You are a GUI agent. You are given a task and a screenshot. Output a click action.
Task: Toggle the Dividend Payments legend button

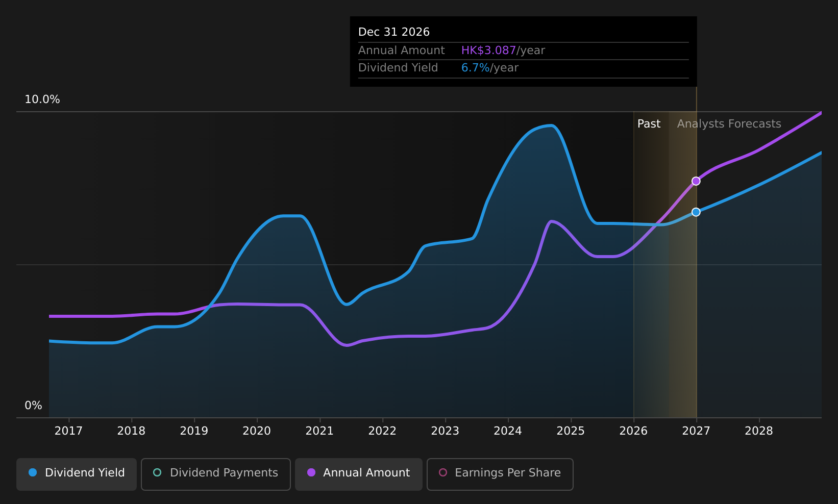pyautogui.click(x=216, y=474)
